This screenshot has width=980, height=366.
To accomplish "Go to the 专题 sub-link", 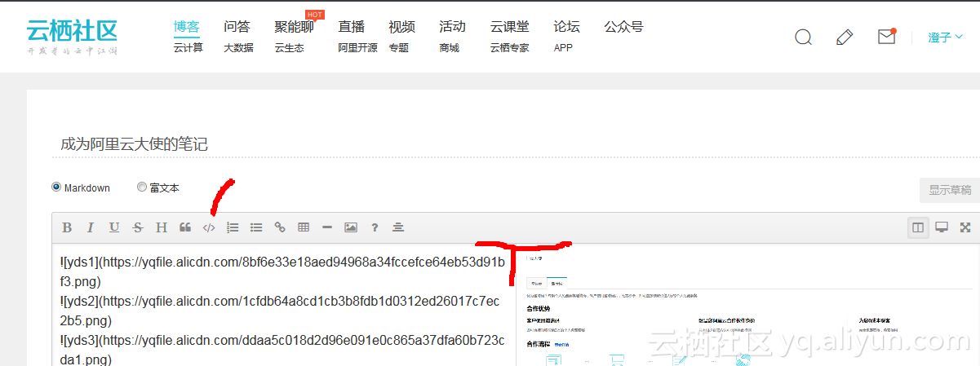I will click(398, 48).
